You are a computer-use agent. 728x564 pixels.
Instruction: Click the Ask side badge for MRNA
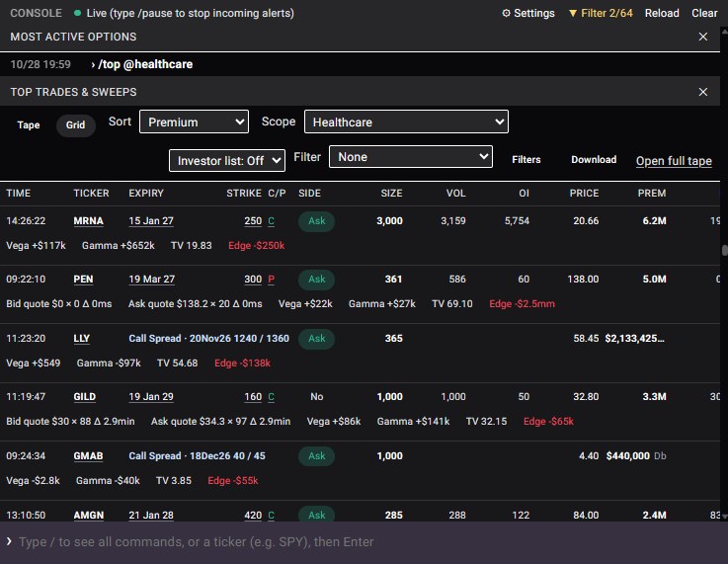click(x=317, y=221)
